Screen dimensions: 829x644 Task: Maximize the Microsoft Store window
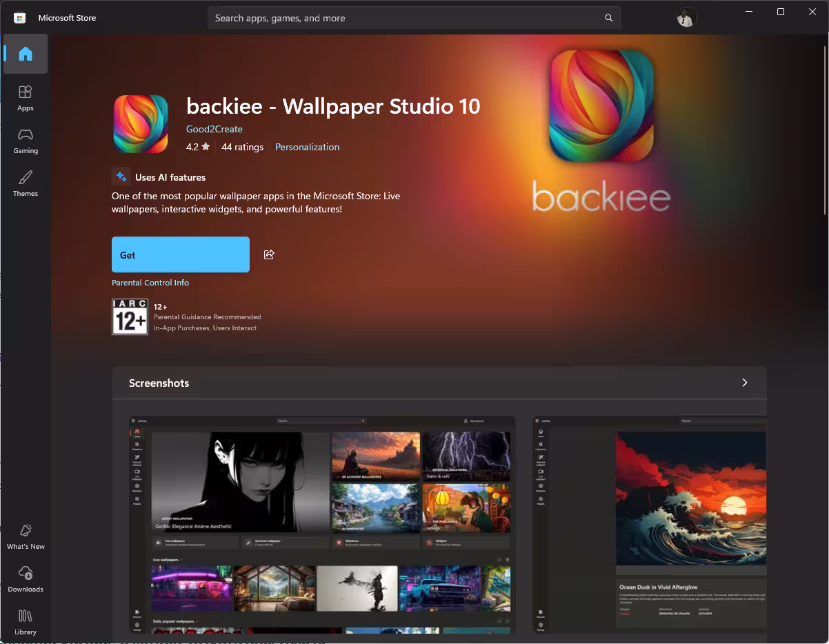[781, 12]
